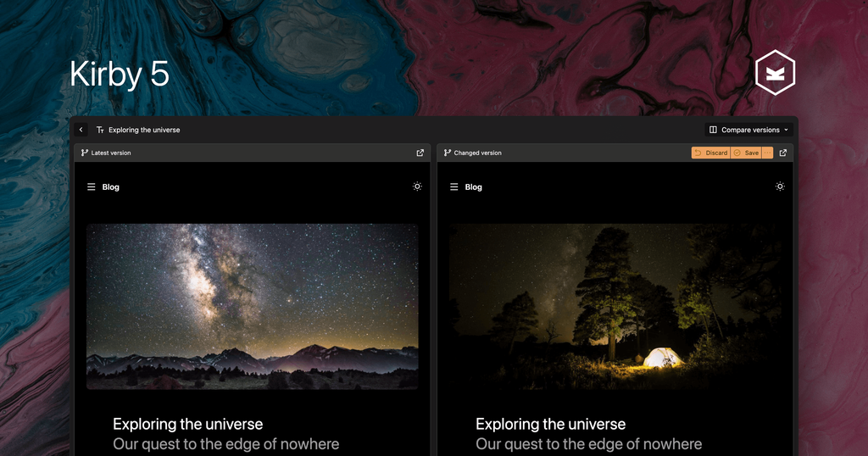Click subtitle 'Our quest to the edge' in right preview
This screenshot has width=868, height=456.
(588, 444)
